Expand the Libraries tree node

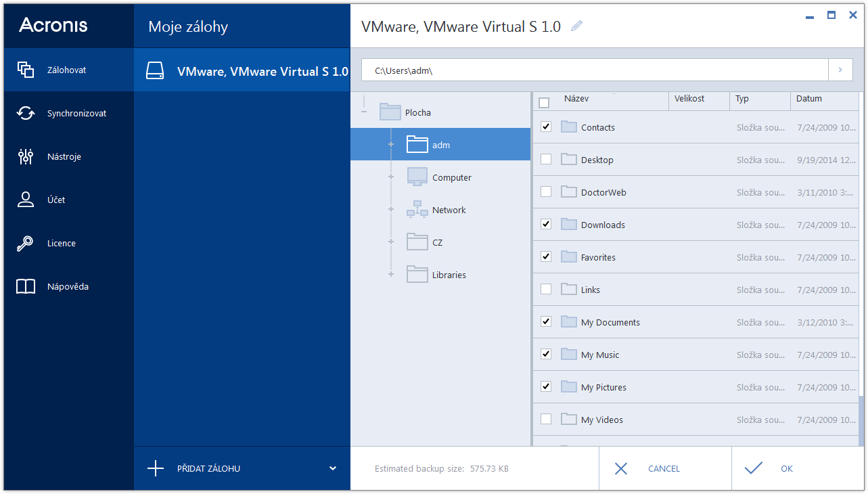390,274
